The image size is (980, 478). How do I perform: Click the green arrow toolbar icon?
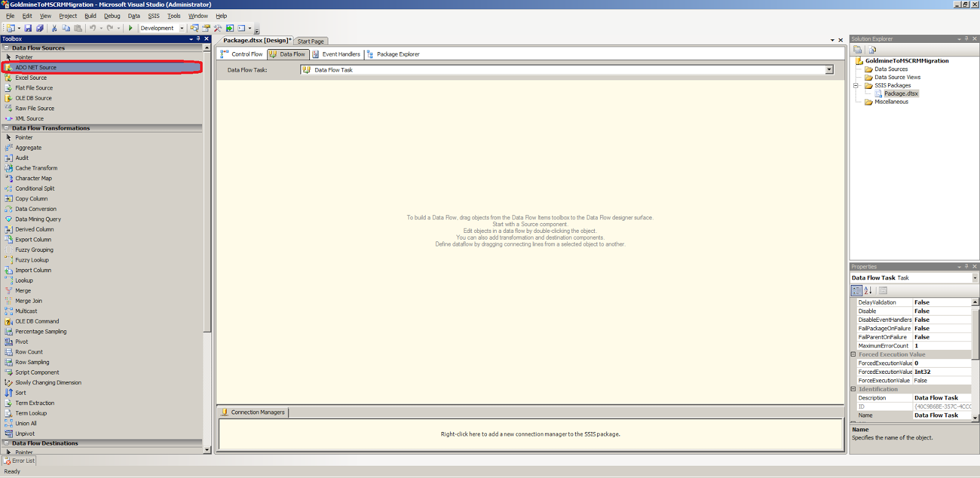point(230,28)
